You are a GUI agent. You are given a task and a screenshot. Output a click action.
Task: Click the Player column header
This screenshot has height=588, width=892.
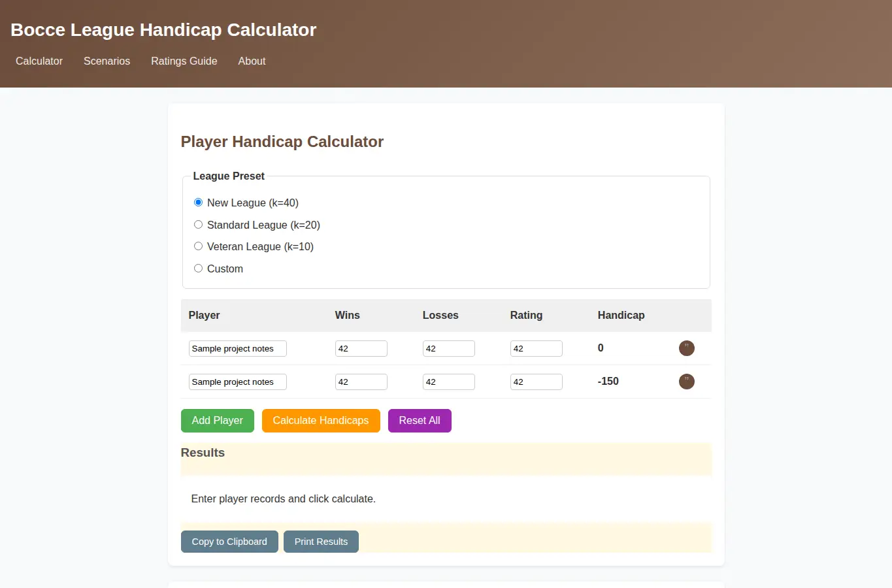tap(204, 315)
